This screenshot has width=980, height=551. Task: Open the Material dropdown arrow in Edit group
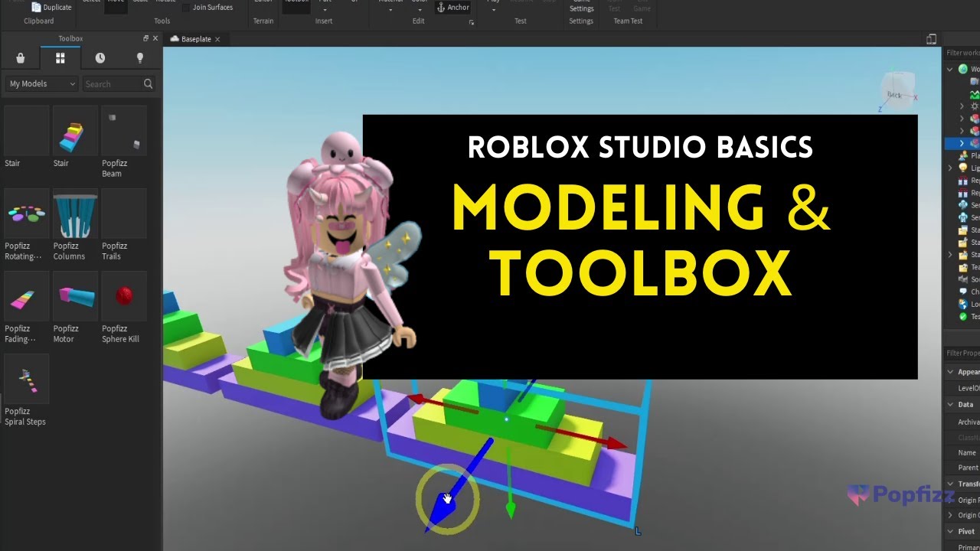coord(390,10)
